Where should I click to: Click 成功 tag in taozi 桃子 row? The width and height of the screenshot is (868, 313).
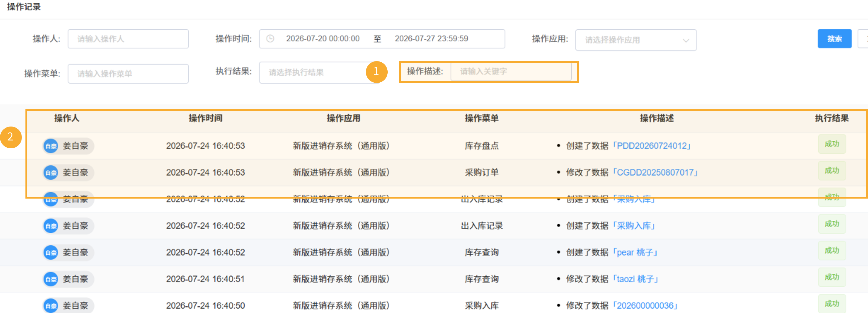(832, 277)
